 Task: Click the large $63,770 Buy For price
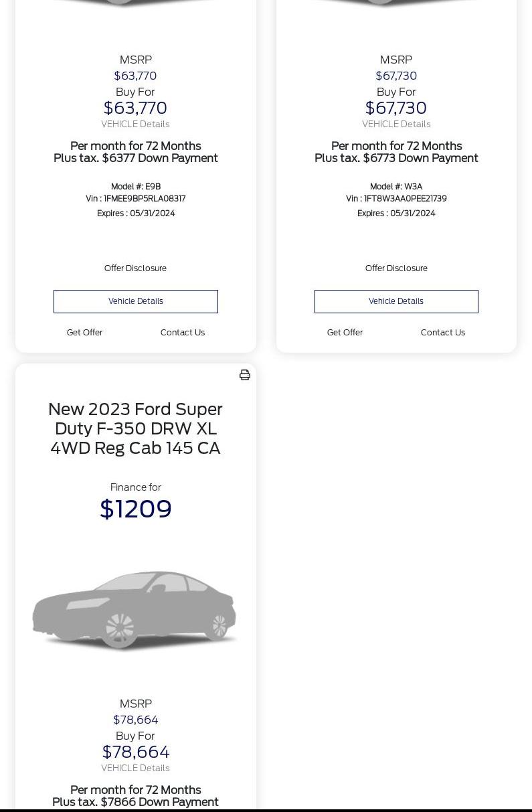point(135,108)
